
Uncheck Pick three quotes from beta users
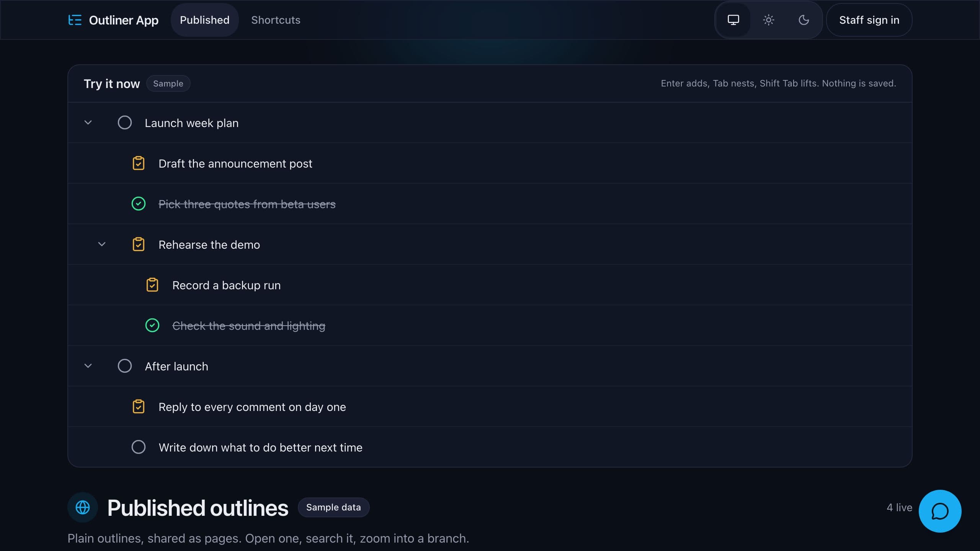[139, 204]
